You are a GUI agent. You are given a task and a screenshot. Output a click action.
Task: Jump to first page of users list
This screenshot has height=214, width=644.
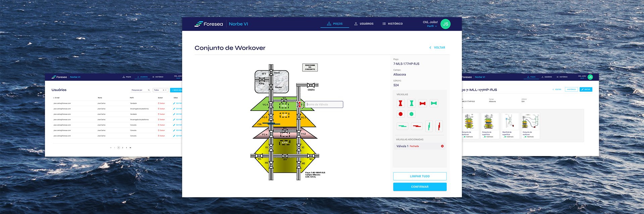(111, 148)
